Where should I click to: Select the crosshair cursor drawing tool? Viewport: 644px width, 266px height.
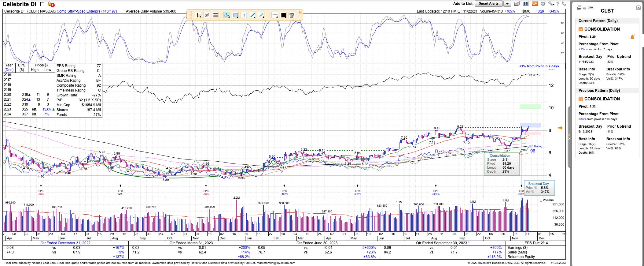pos(198,15)
